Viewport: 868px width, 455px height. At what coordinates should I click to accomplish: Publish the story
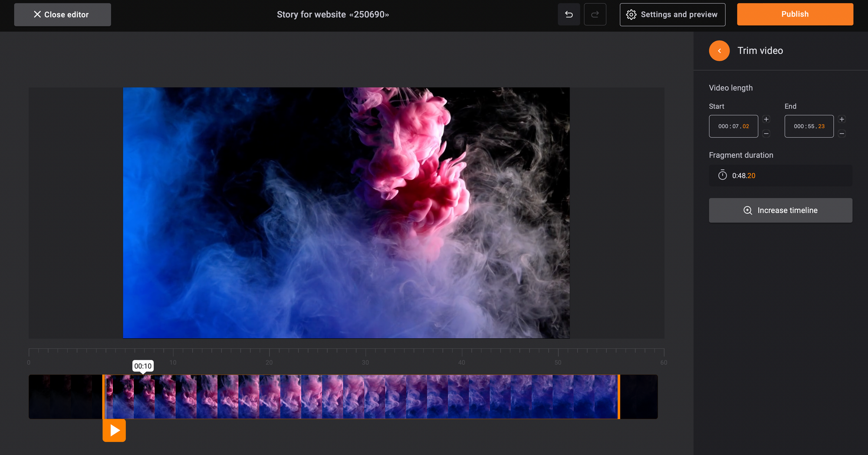coord(795,14)
